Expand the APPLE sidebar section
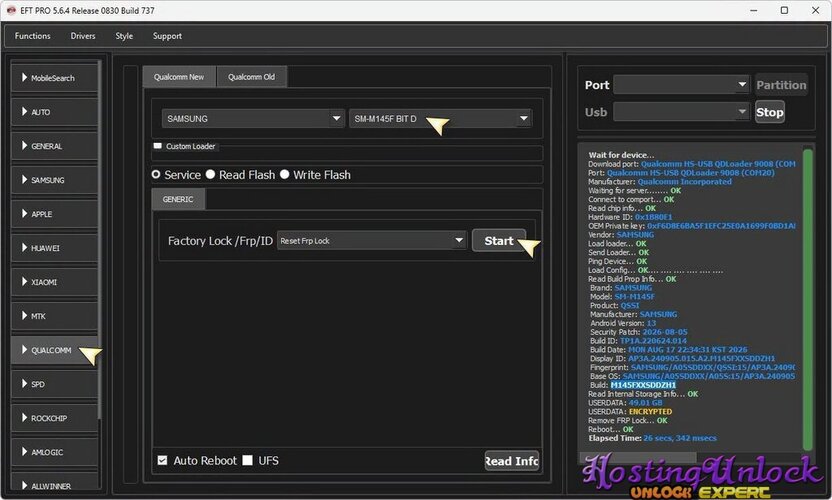This screenshot has width=832, height=500. click(x=54, y=214)
